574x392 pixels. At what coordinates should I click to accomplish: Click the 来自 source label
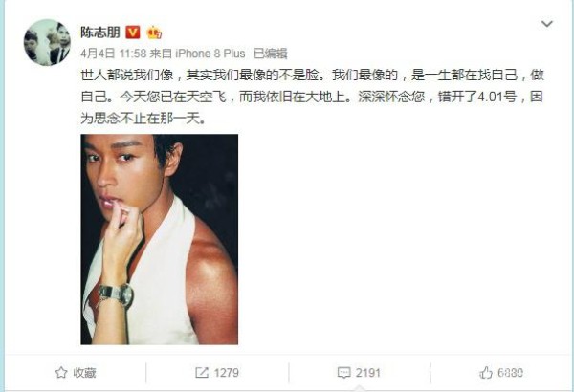161,54
